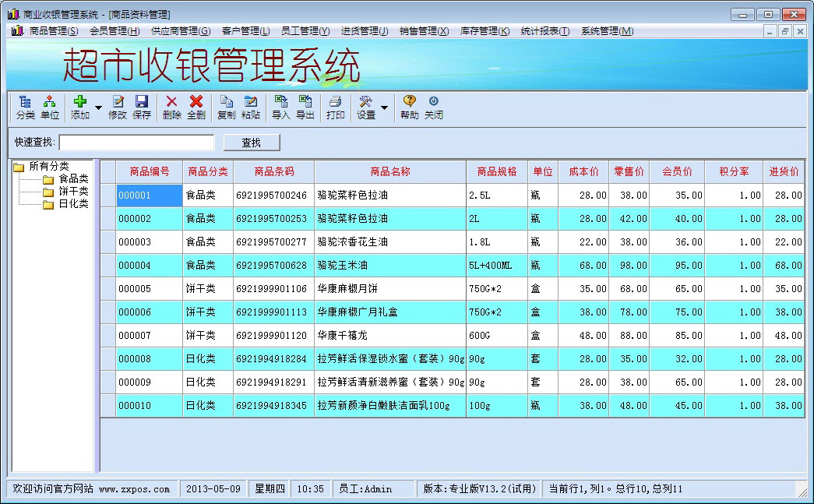Open the 统计报表(T) menu
This screenshot has height=504, width=814.
543,31
